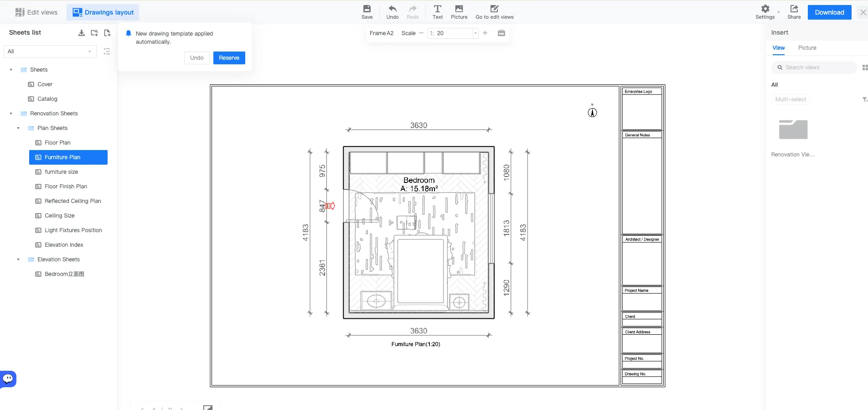868x410 pixels.
Task: Click Reserve in template notification
Action: pyautogui.click(x=229, y=58)
